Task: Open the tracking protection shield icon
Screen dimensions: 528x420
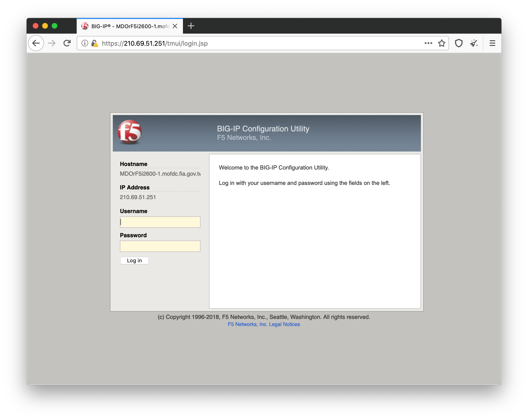Action: (x=459, y=43)
